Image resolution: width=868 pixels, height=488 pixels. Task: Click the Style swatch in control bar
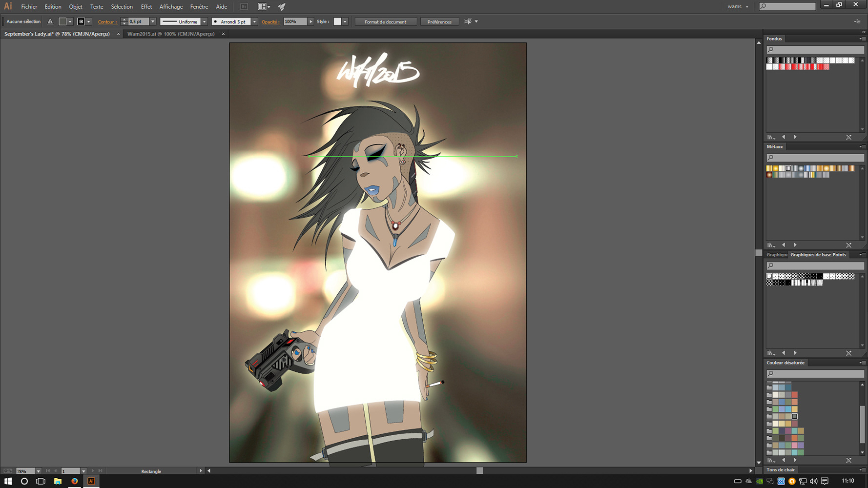point(337,21)
